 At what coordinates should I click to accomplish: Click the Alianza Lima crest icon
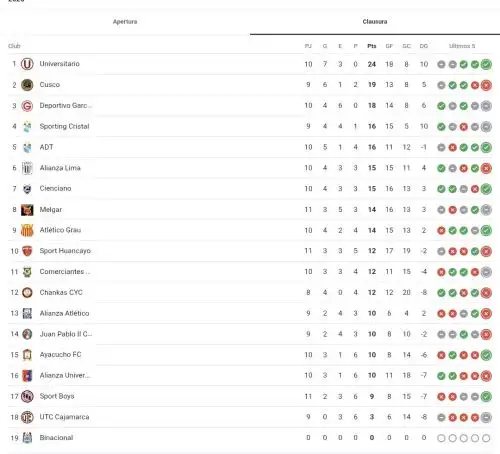click(x=27, y=168)
